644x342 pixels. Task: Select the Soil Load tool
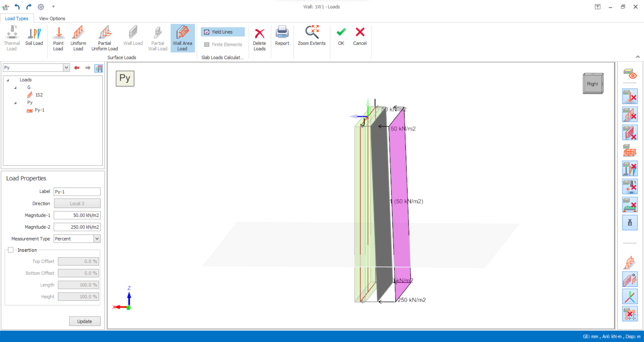pos(34,38)
